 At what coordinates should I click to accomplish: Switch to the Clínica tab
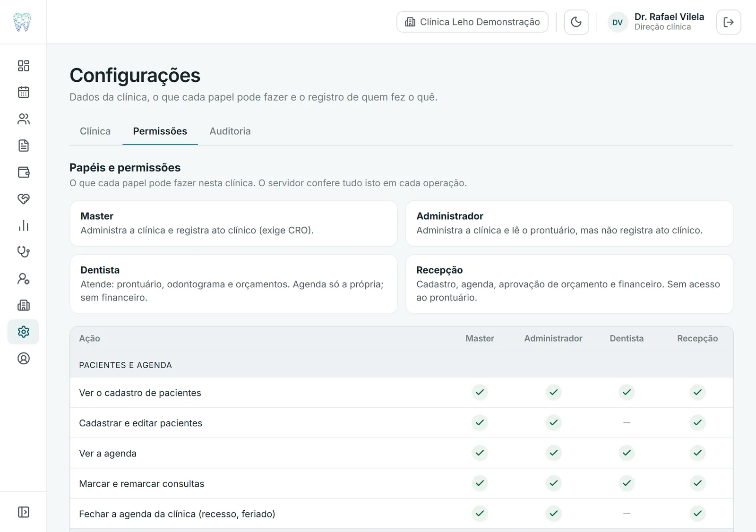click(95, 131)
